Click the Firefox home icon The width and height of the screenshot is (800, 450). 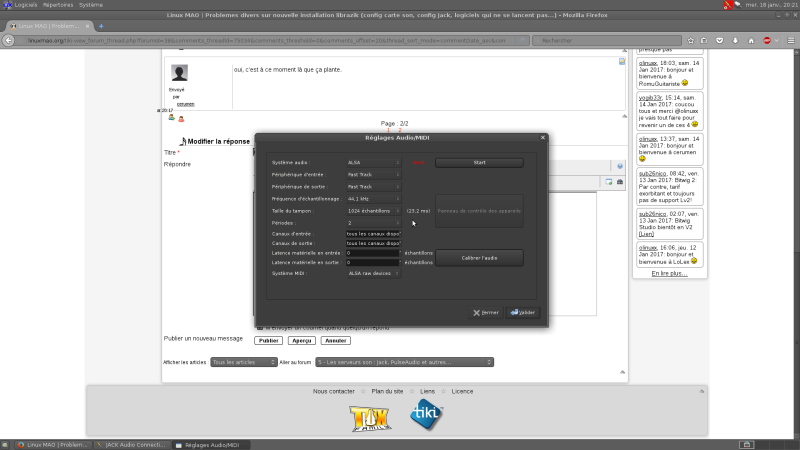pyautogui.click(x=751, y=40)
